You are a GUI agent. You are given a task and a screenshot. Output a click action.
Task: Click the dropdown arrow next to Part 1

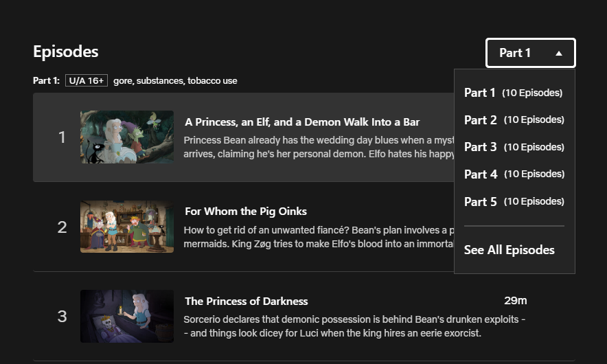click(559, 53)
